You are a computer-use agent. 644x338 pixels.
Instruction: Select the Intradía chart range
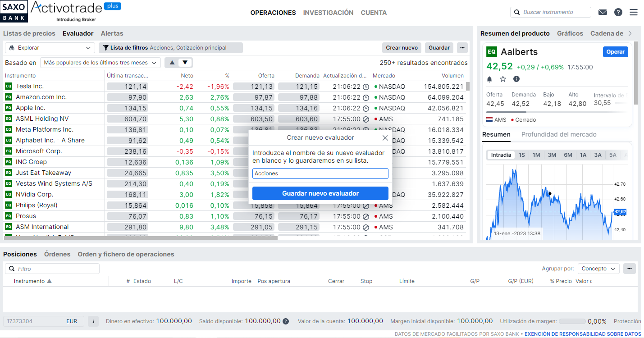[x=501, y=155]
